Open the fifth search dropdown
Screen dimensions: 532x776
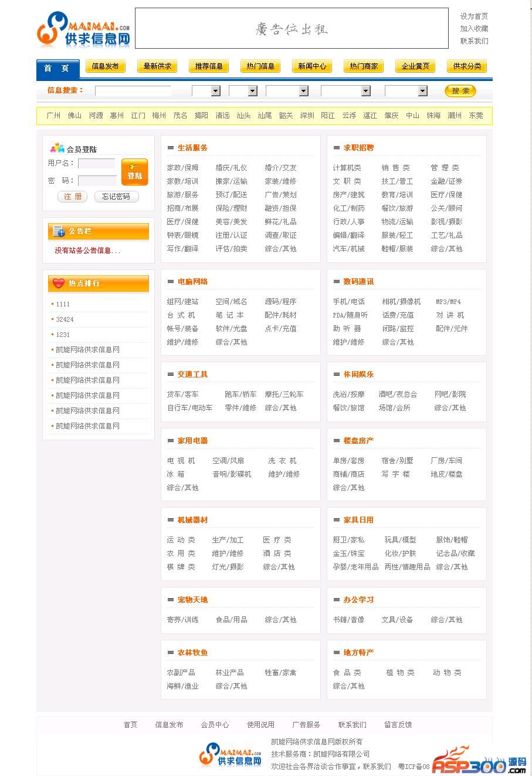[406, 91]
